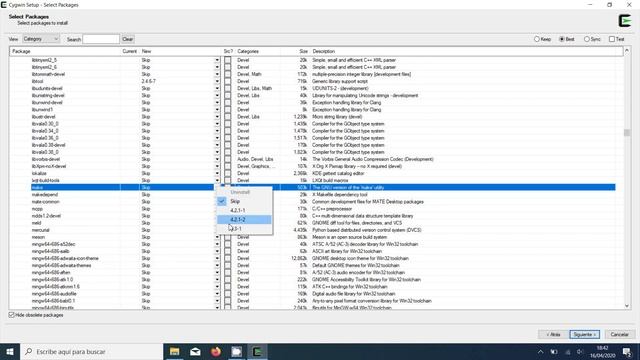Open the Mail app from the taskbar

tap(196, 351)
